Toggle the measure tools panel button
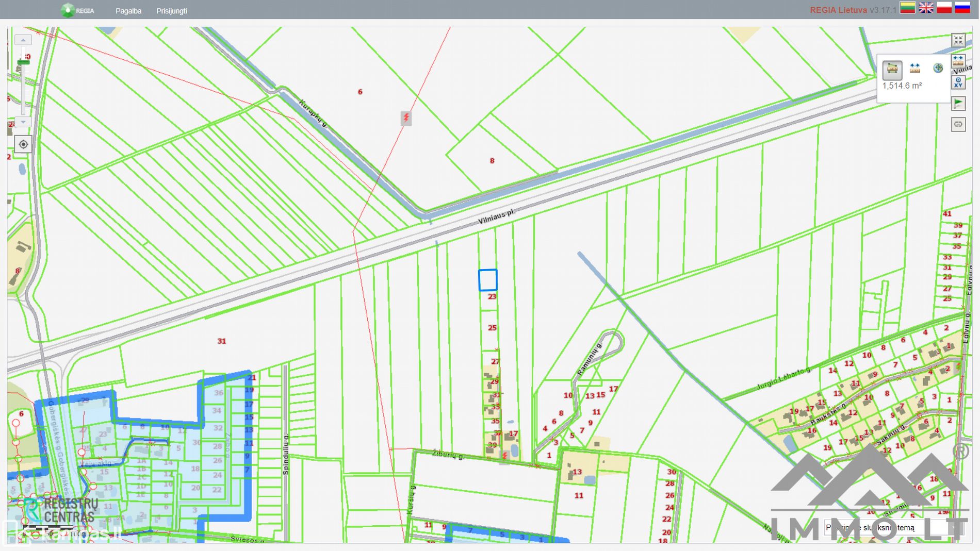980x551 pixels. [958, 60]
